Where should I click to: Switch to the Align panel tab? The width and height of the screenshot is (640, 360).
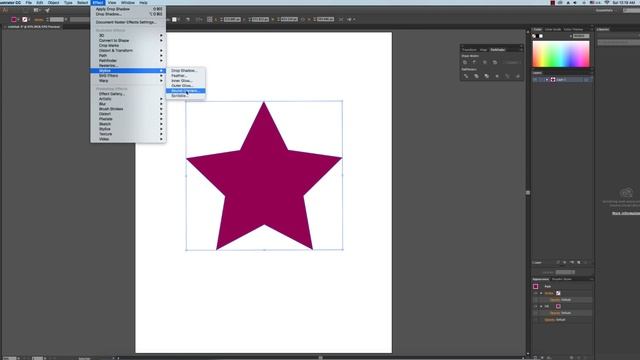[483, 50]
